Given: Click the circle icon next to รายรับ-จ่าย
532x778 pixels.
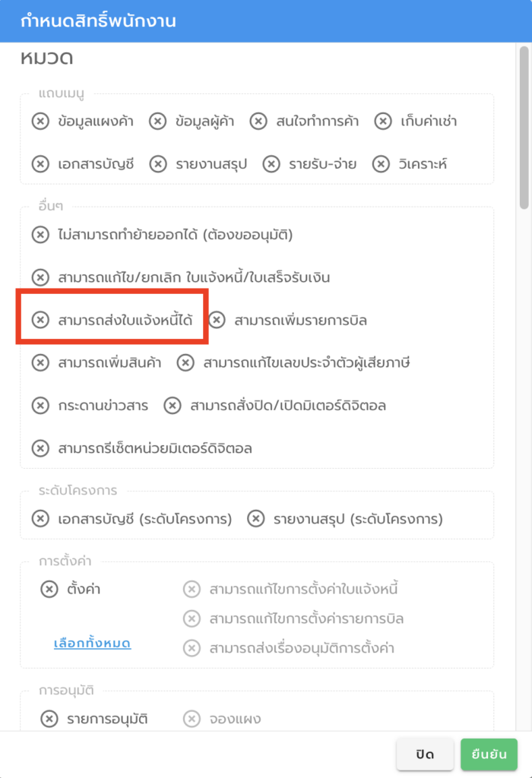Looking at the screenshot, I should coord(271,163).
